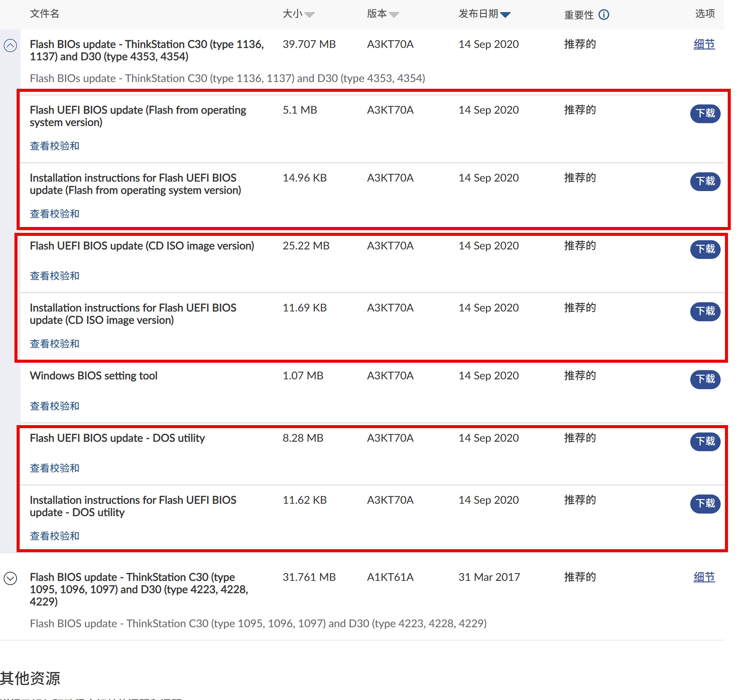Image resolution: width=740 pixels, height=700 pixels.
Task: Download the DOS utility BIOS update
Action: point(705,441)
